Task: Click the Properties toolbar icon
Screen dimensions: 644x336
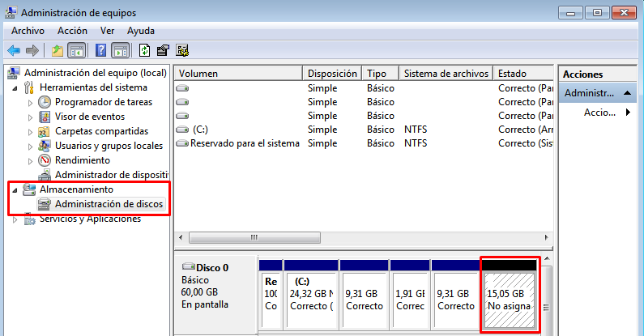Action: [x=163, y=50]
